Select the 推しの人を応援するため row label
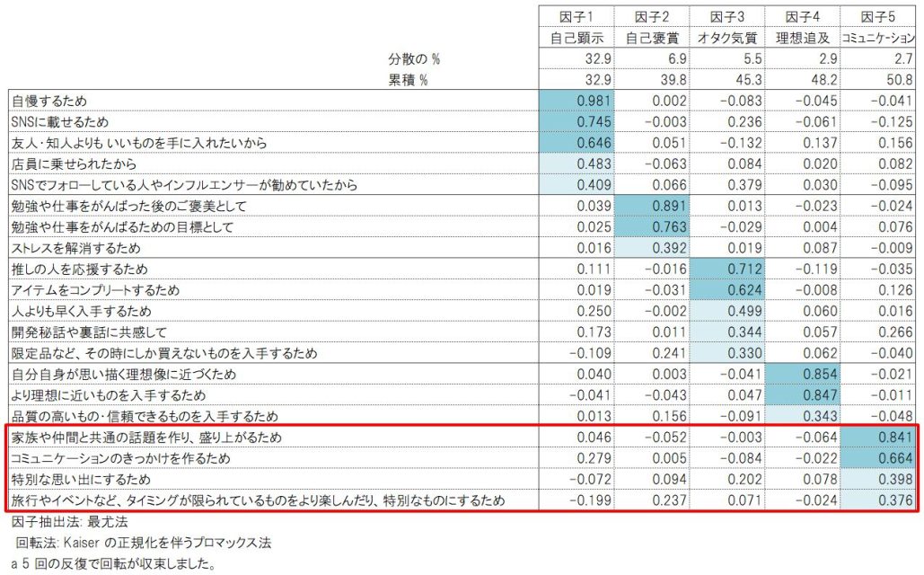Screen dimensions: 924x575 point(80,270)
